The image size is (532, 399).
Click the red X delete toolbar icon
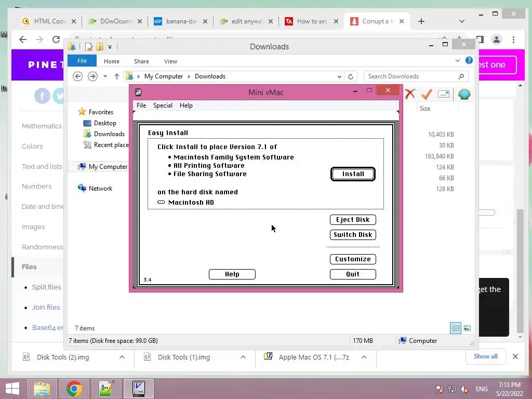click(x=410, y=94)
